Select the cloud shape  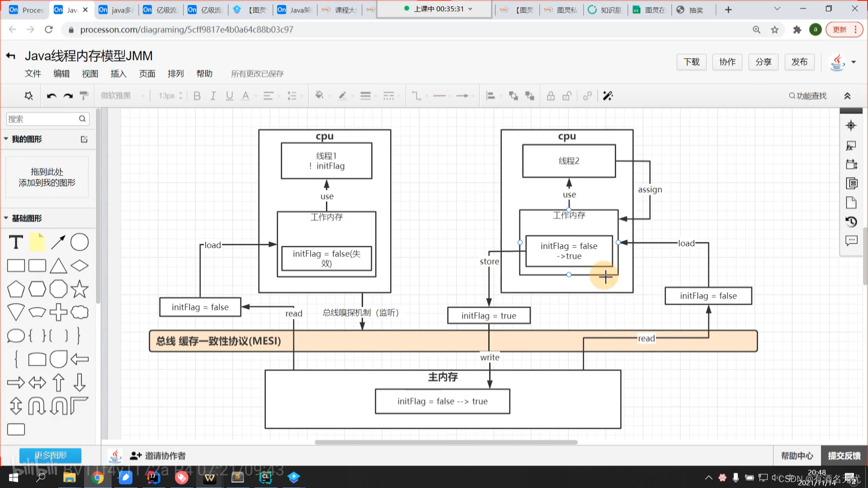pos(80,312)
